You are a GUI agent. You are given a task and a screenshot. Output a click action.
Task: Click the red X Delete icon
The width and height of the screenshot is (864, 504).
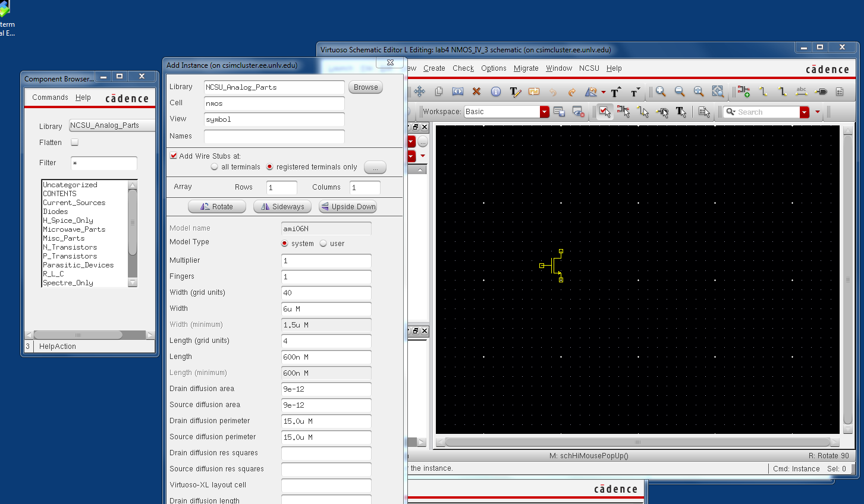pos(476,92)
